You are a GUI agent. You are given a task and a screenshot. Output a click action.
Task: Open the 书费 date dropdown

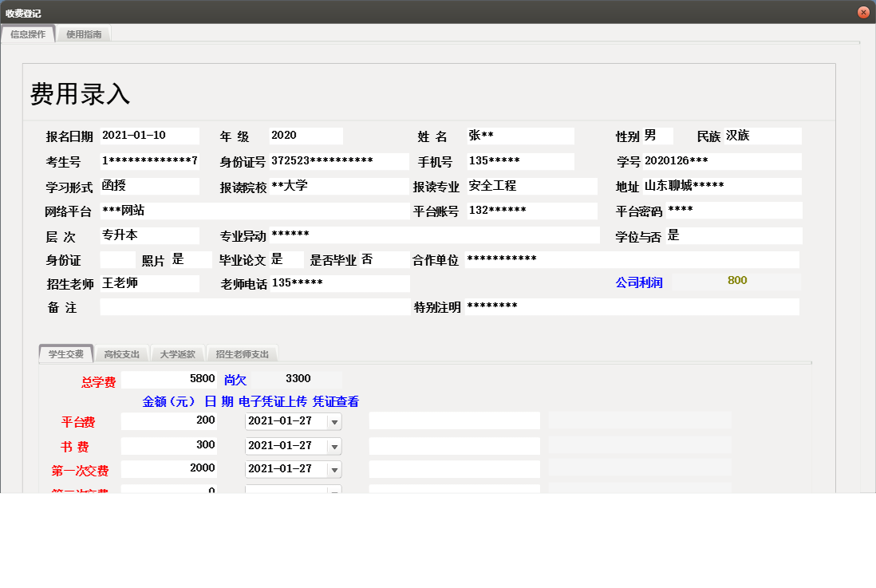pos(335,445)
